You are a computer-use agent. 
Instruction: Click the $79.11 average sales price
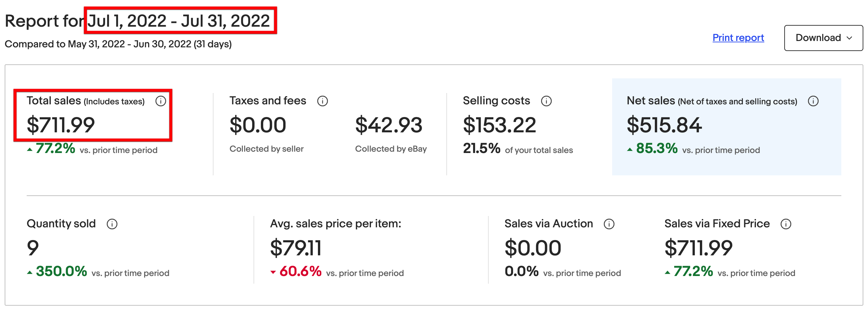pos(296,248)
